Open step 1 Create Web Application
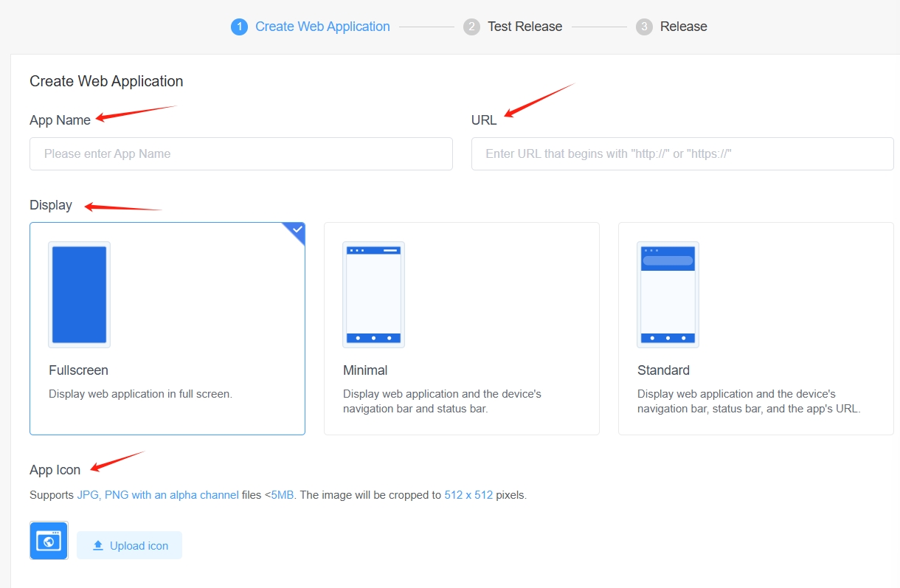Viewport: 900px width, 588px height. coord(311,27)
